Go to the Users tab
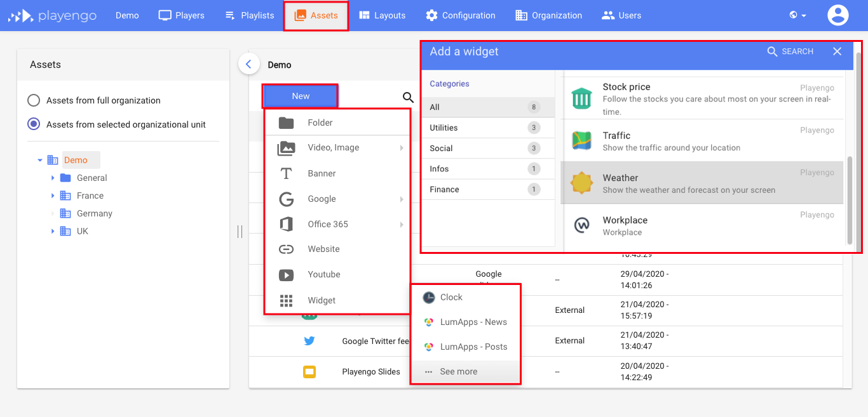The image size is (868, 417). 621,15
